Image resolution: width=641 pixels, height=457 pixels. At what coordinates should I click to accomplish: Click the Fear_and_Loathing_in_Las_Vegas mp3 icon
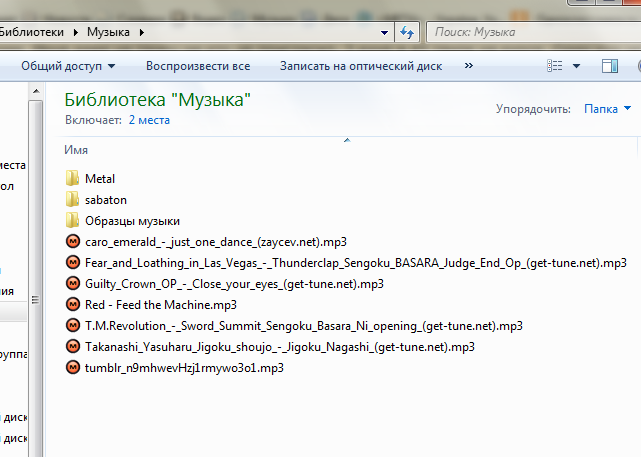[x=73, y=262]
